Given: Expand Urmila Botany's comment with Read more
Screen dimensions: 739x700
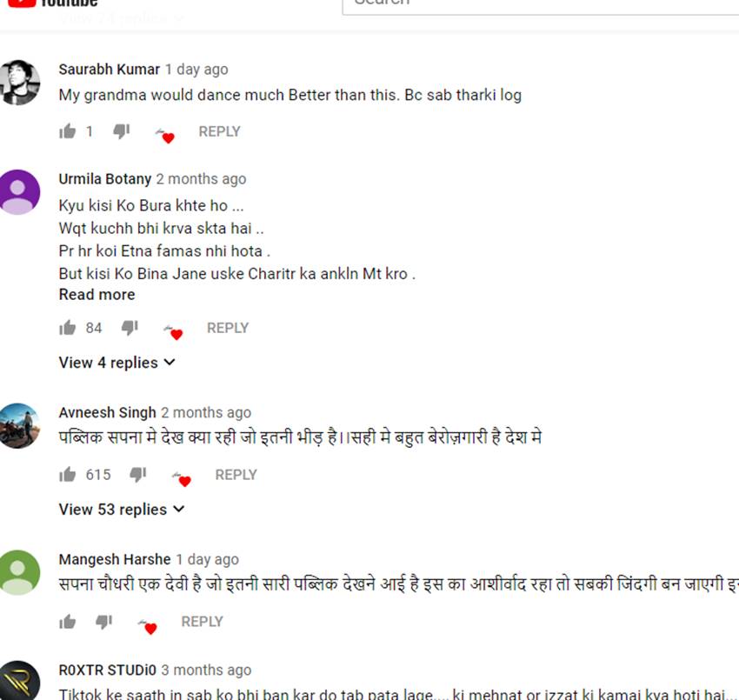Looking at the screenshot, I should (x=97, y=295).
